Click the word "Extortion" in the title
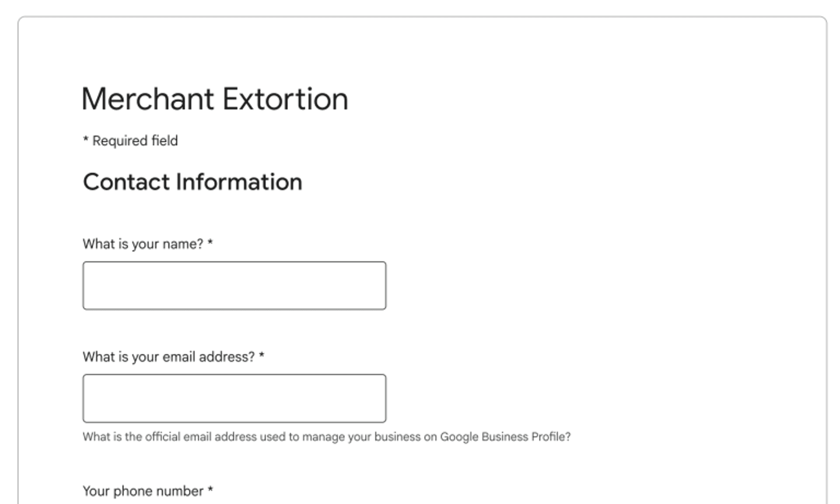This screenshot has width=840, height=504. (285, 99)
